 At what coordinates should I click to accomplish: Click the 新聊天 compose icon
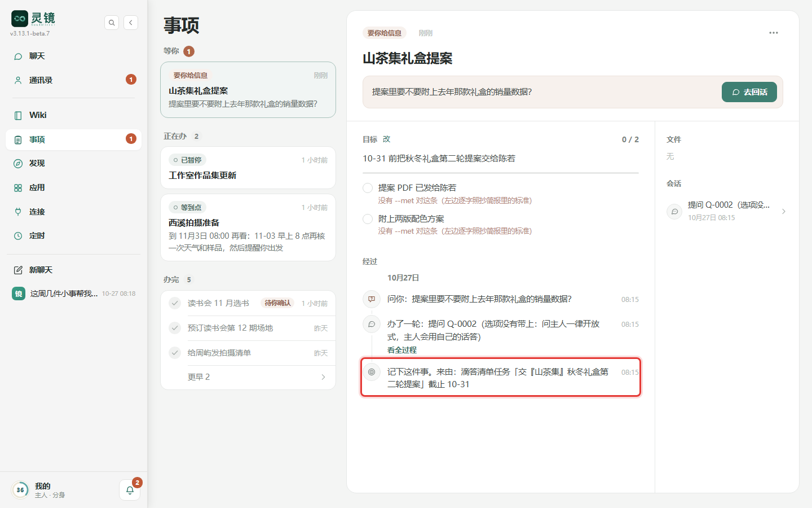[18, 270]
